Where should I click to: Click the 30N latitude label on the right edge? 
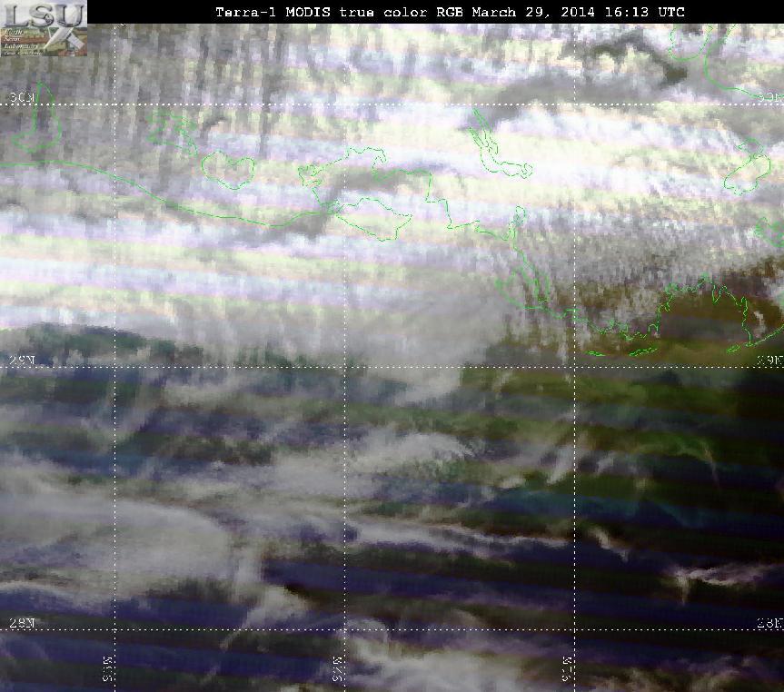click(770, 97)
